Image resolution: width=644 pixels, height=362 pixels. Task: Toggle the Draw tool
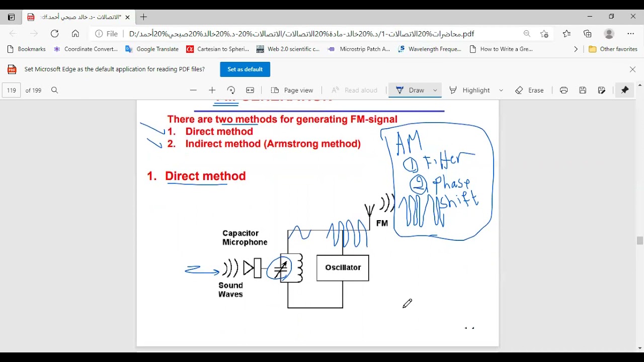point(410,90)
